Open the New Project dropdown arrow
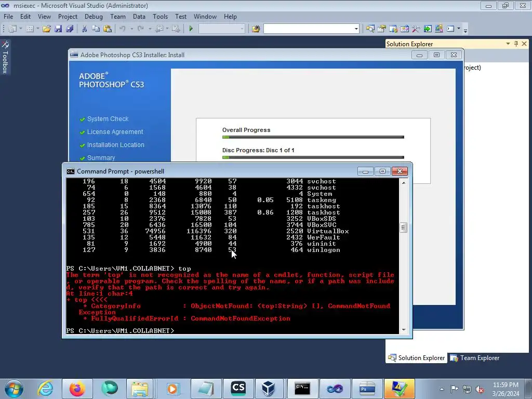The image size is (532, 399). click(21, 29)
